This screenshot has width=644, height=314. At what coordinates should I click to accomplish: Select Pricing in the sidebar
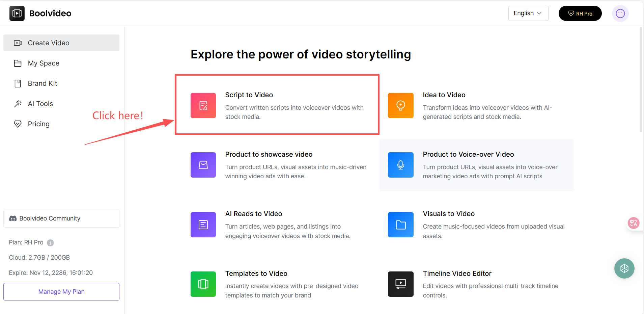[38, 124]
